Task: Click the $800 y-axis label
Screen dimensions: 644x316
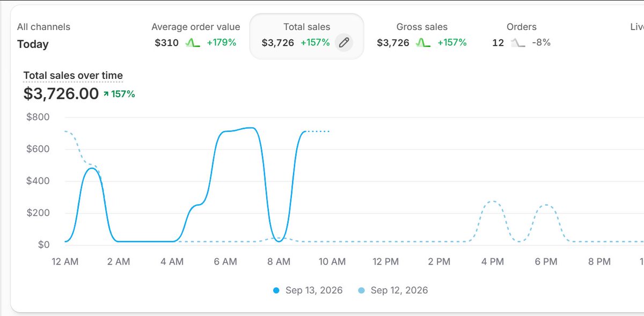Action: tap(38, 117)
